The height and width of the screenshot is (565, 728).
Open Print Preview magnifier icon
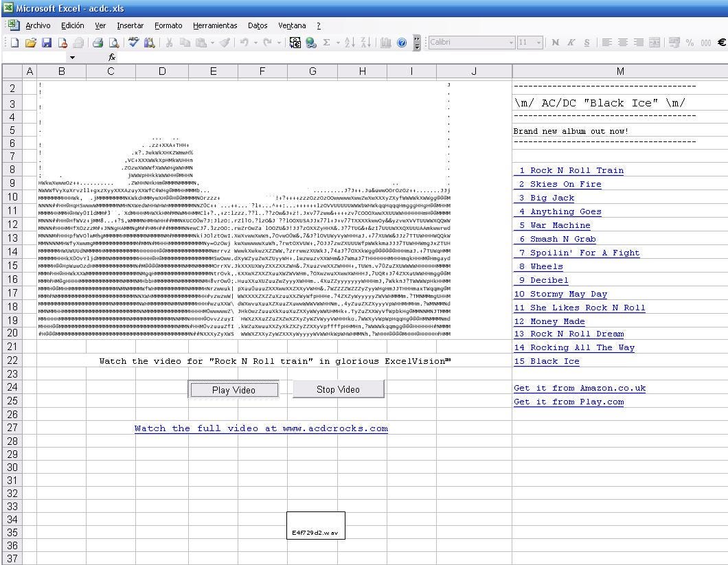(x=113, y=43)
